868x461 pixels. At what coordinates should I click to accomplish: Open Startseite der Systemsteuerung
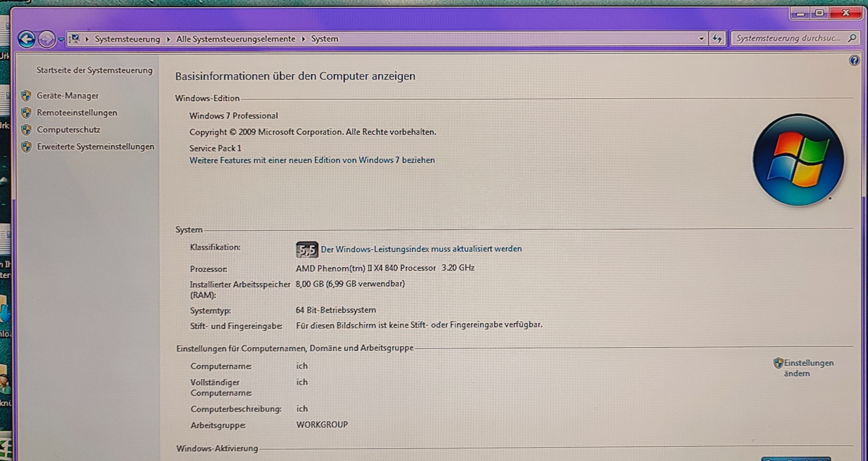[x=94, y=70]
